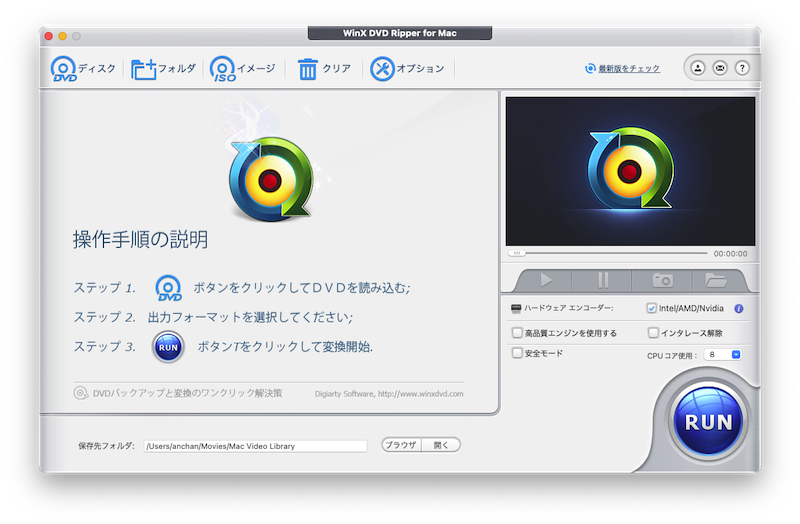
Task: Open help with the question mark icon
Action: [x=742, y=68]
